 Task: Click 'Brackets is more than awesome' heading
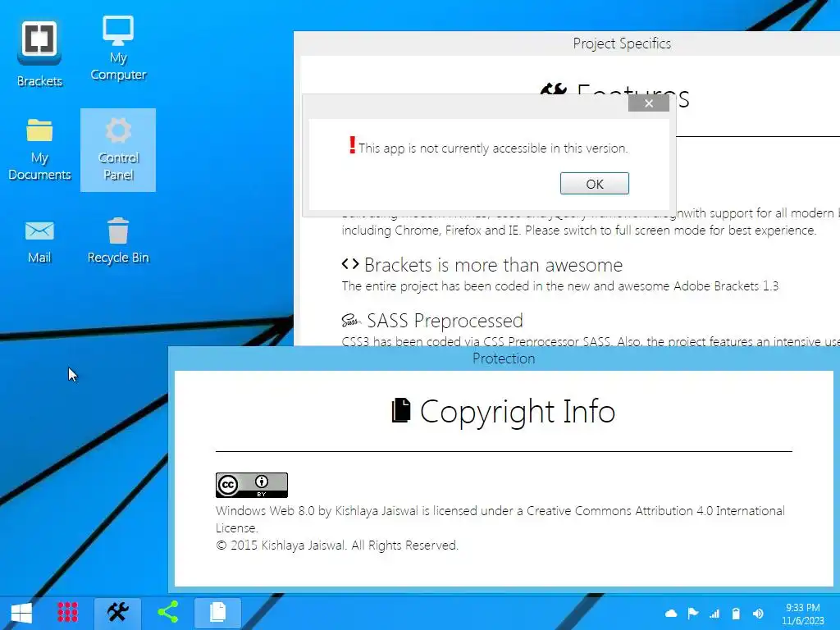click(x=493, y=265)
